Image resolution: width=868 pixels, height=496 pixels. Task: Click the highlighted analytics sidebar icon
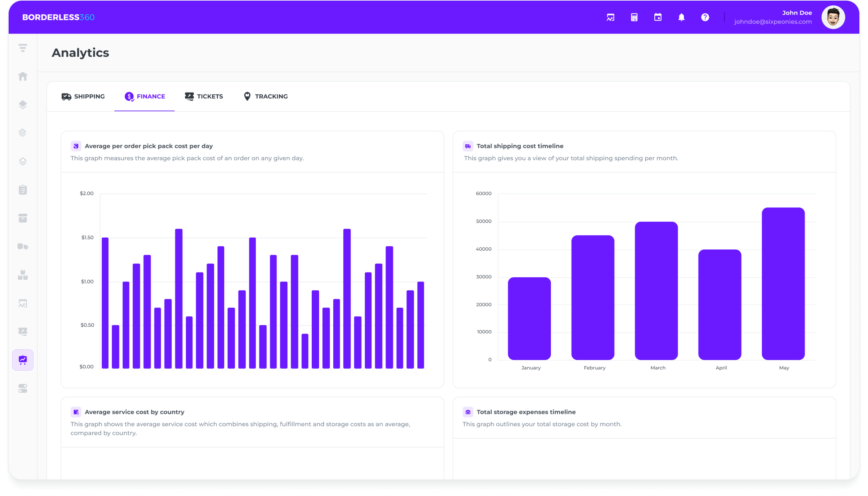(23, 360)
